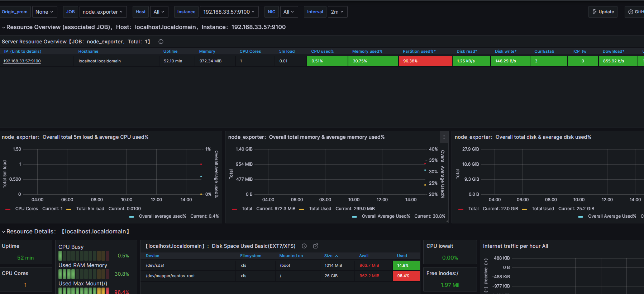
Task: Open the Origin_prom None dropdown
Action: point(44,12)
